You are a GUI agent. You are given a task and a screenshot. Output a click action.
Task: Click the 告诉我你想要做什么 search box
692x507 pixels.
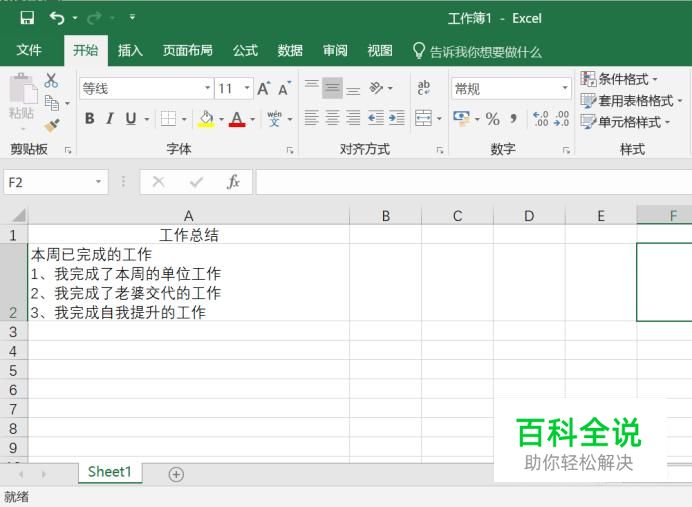pos(477,52)
